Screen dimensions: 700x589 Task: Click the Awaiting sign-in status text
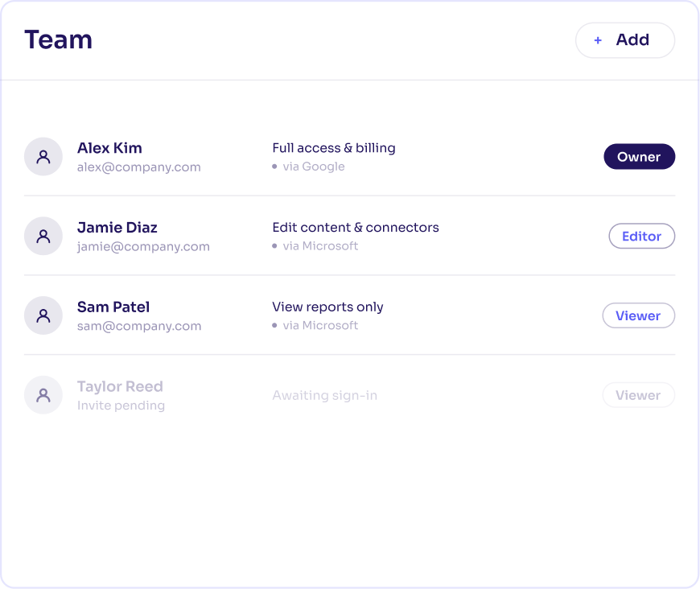(325, 395)
